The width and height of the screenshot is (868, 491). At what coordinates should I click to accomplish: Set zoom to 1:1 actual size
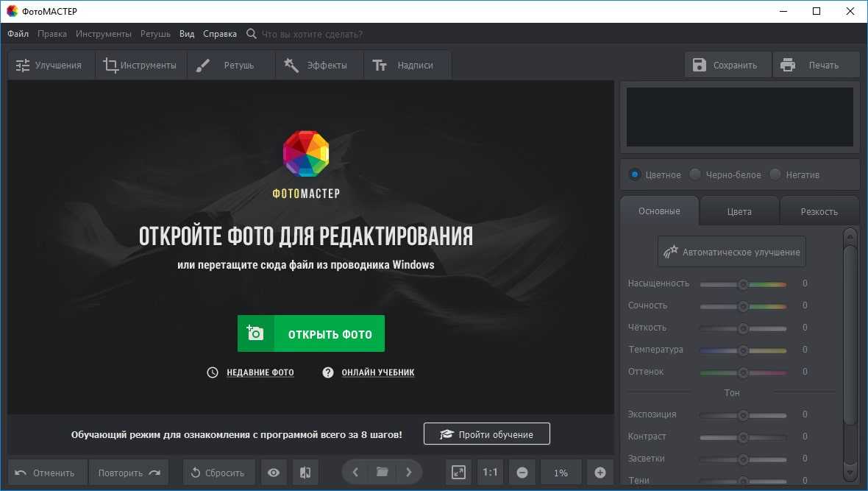coord(490,473)
